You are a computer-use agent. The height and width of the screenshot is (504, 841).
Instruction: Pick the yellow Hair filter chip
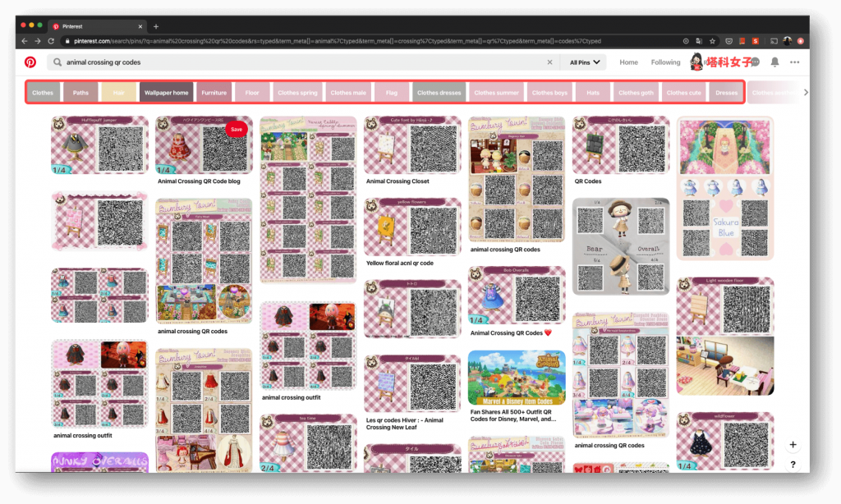coord(119,93)
